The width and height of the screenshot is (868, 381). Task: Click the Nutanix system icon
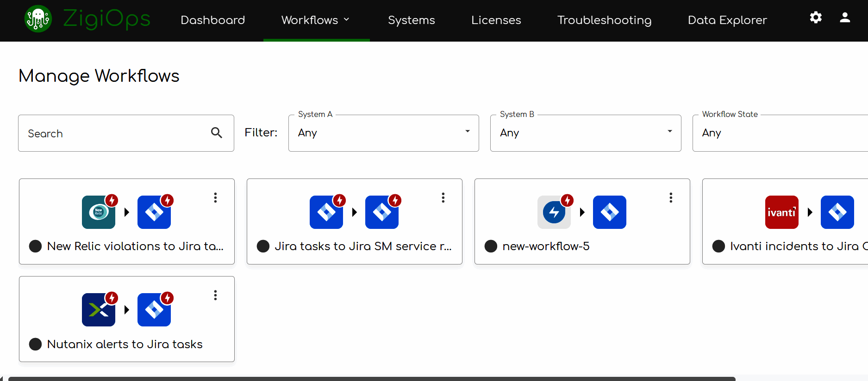99,310
